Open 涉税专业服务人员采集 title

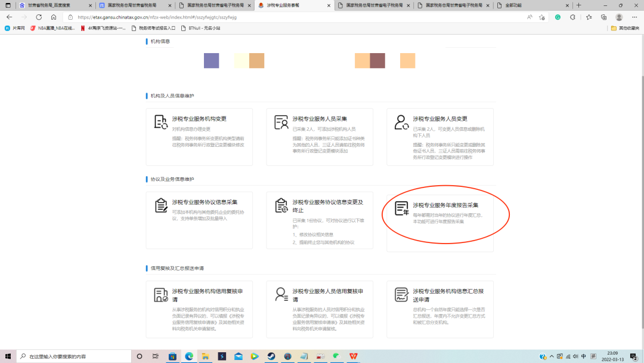(x=320, y=119)
